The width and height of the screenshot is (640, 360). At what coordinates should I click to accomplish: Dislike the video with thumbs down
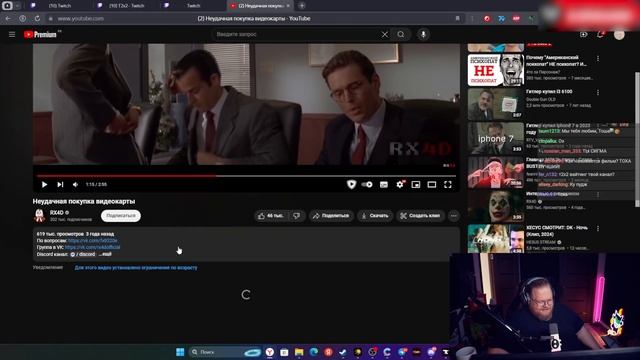coord(297,216)
